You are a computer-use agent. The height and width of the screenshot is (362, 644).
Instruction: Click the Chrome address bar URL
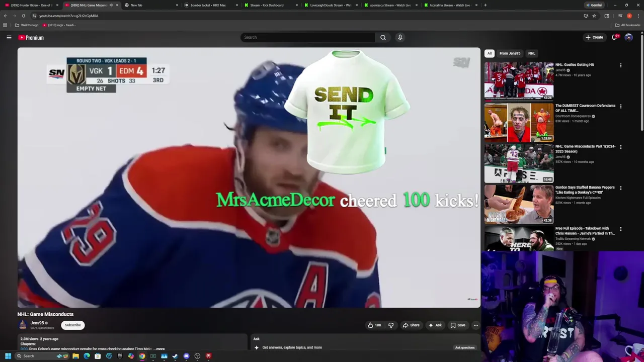tap(68, 16)
